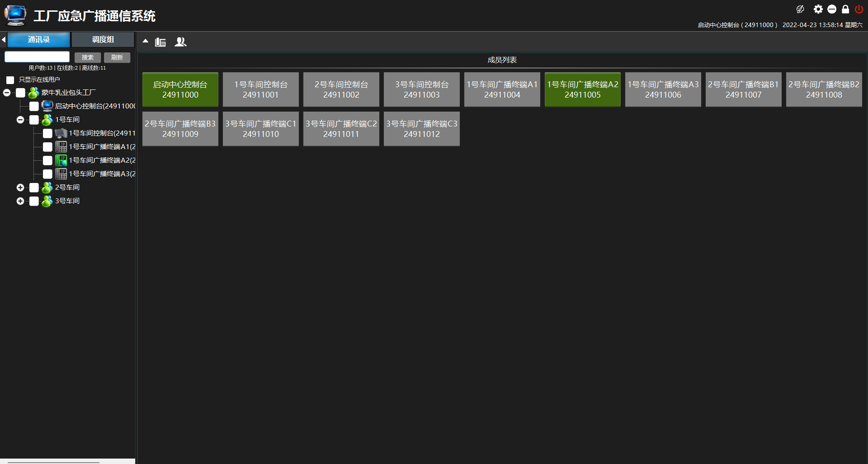Image resolution: width=868 pixels, height=464 pixels.
Task: Select member card 1号车间广播终端A1 24911004
Action: pyautogui.click(x=502, y=89)
